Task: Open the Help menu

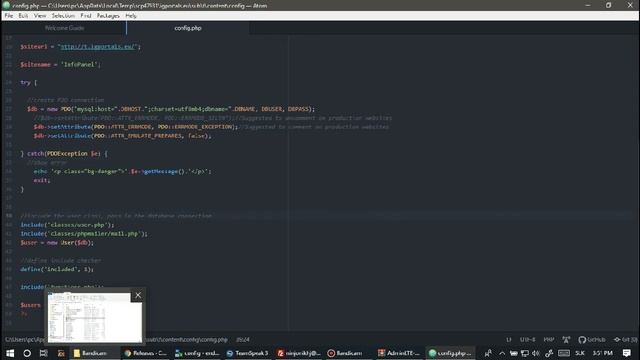Action: coord(131,16)
